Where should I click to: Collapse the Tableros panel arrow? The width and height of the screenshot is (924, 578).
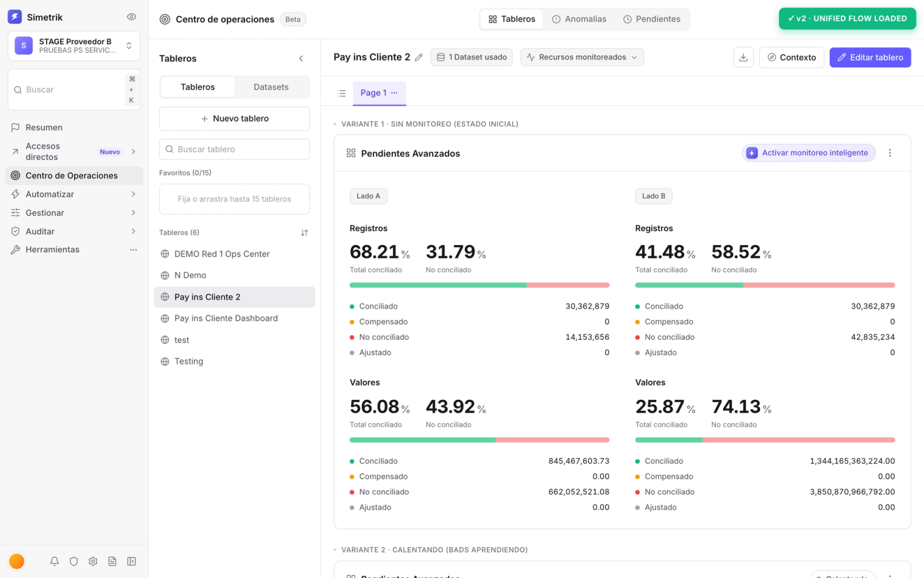(x=301, y=58)
